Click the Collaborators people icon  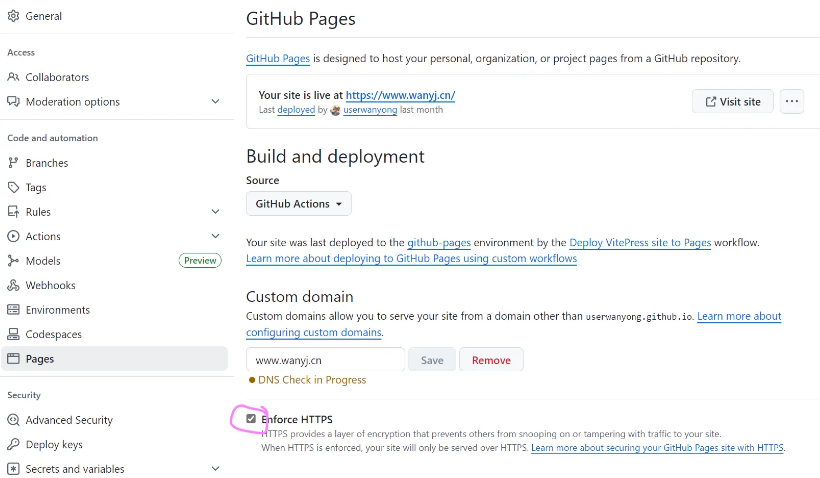(x=13, y=77)
